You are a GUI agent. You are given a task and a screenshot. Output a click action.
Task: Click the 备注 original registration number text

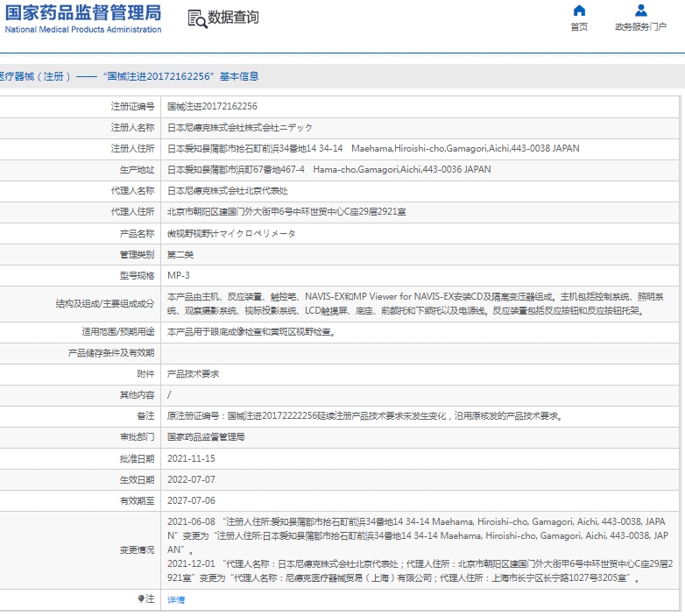click(365, 416)
